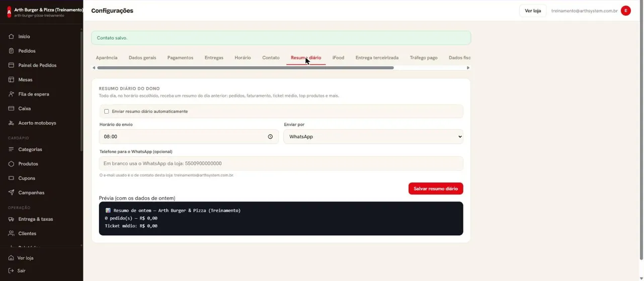Open the user avatar E menu

[626, 11]
